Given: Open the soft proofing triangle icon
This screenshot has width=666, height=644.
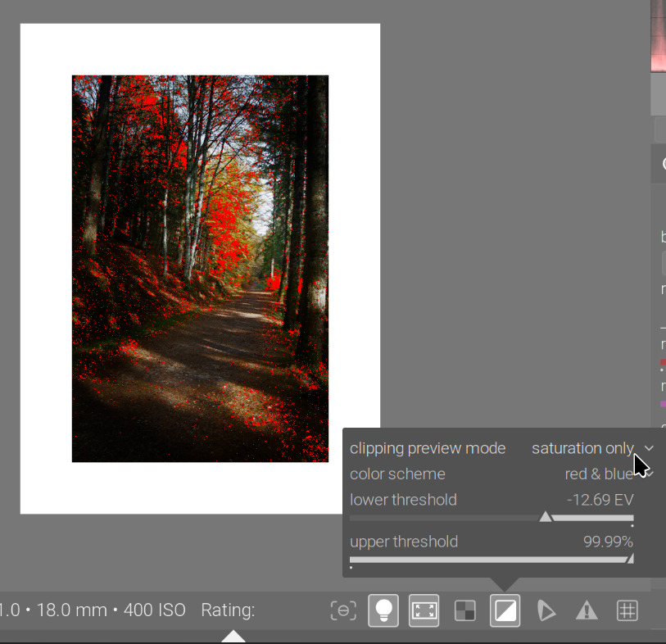Looking at the screenshot, I should [545, 610].
